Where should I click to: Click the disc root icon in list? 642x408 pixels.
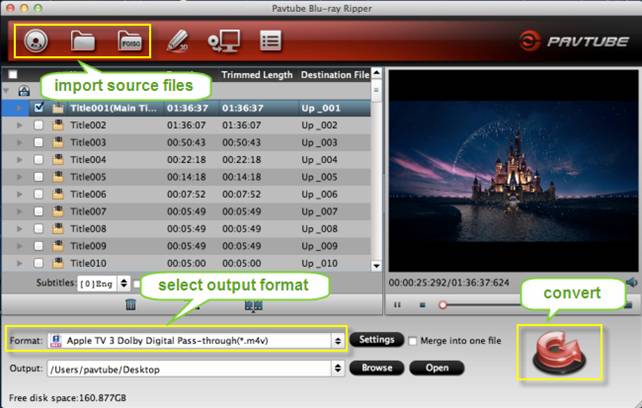24,91
